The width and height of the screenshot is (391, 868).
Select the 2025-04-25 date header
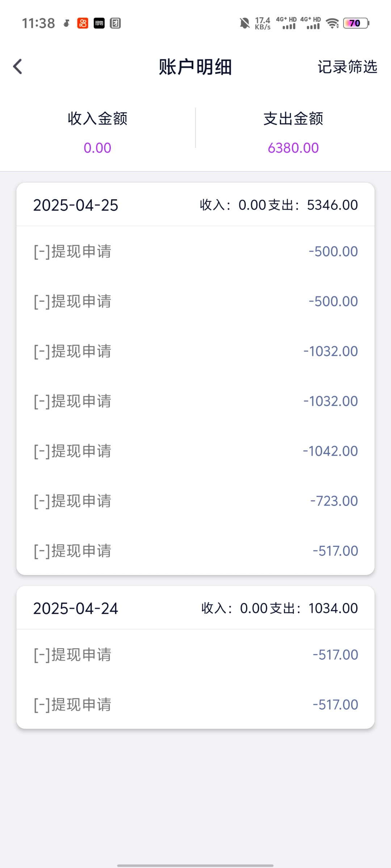click(x=76, y=205)
